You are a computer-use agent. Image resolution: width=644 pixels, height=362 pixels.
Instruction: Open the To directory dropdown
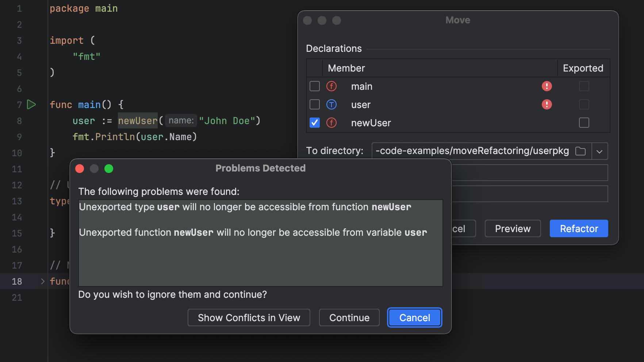coord(599,151)
